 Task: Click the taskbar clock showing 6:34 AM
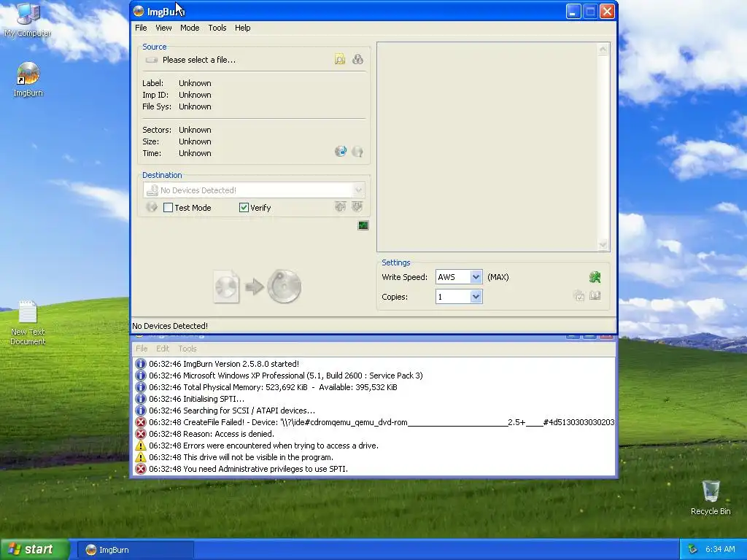720,550
